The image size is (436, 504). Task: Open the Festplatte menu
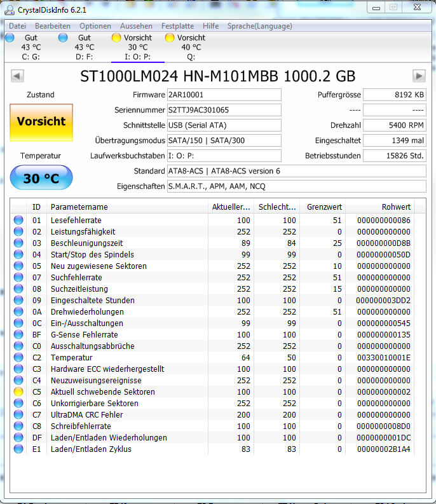177,26
